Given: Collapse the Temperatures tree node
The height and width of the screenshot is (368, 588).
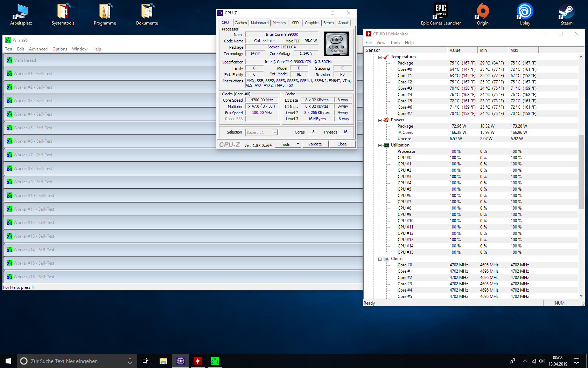Looking at the screenshot, I should [x=380, y=57].
